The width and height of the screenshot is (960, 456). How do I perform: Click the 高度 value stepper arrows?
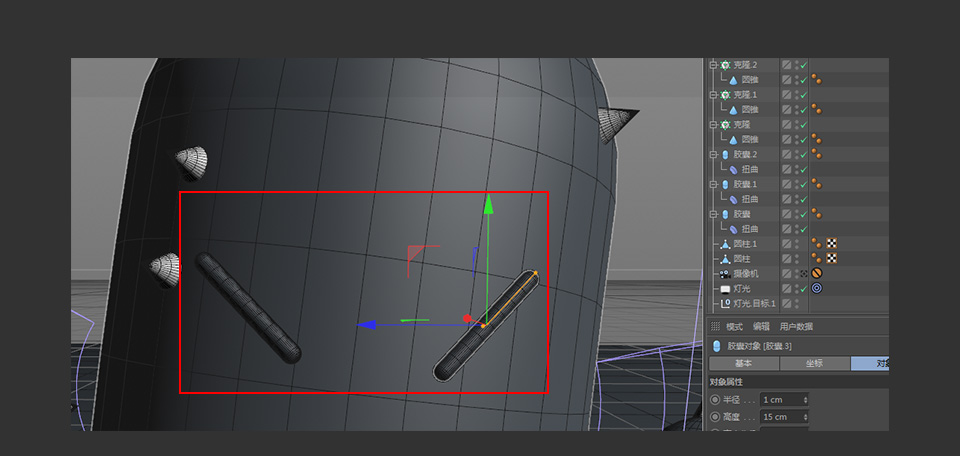(805, 417)
